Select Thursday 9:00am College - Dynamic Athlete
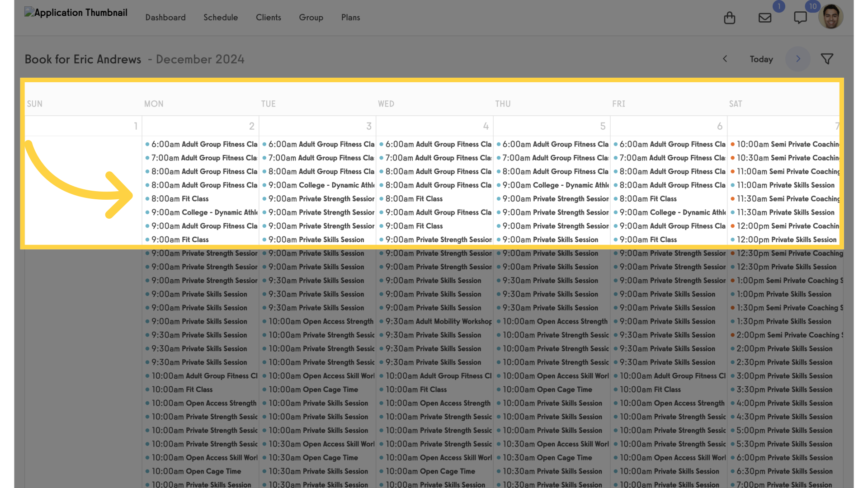Screen dimensions: 868x488 coord(552,185)
